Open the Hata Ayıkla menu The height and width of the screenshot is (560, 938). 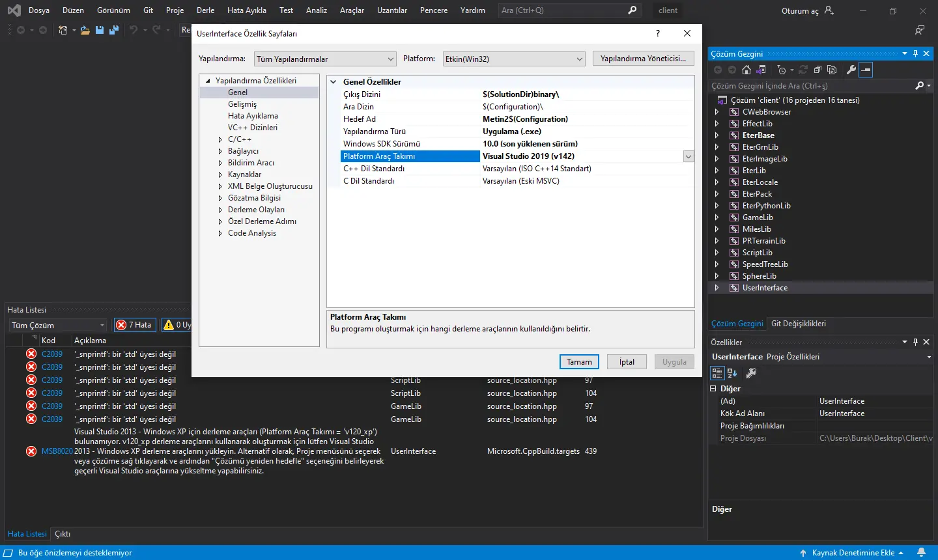(x=246, y=10)
